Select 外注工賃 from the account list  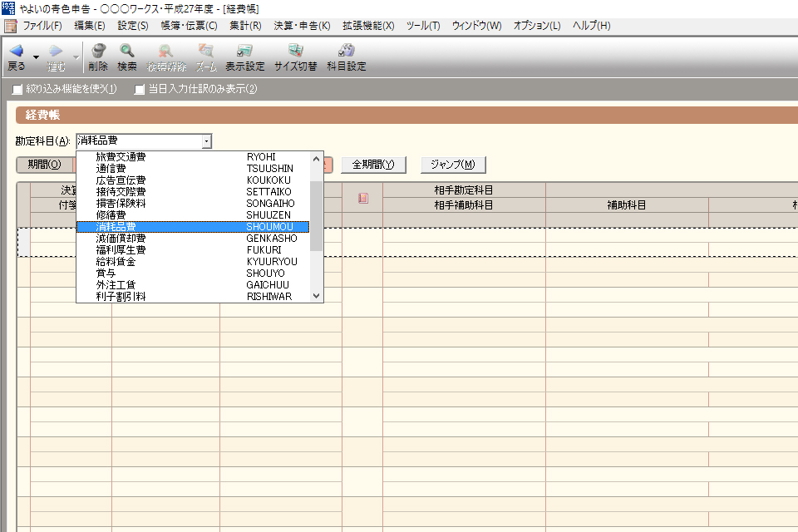tap(193, 285)
